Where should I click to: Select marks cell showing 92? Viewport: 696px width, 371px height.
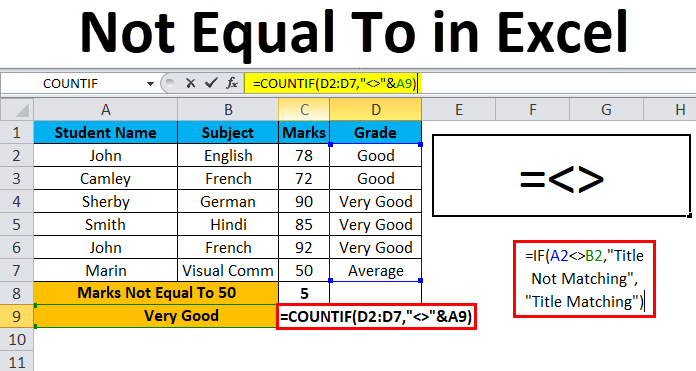click(x=304, y=247)
